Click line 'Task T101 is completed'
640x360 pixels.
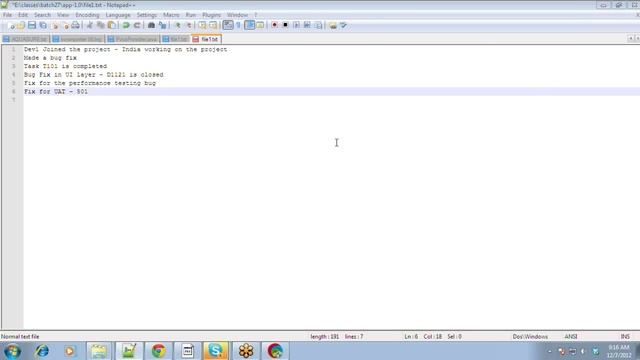coord(65,66)
